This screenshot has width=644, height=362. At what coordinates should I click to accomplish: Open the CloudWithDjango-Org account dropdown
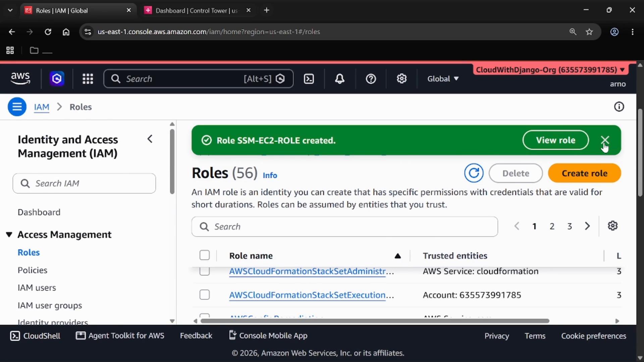(550, 70)
